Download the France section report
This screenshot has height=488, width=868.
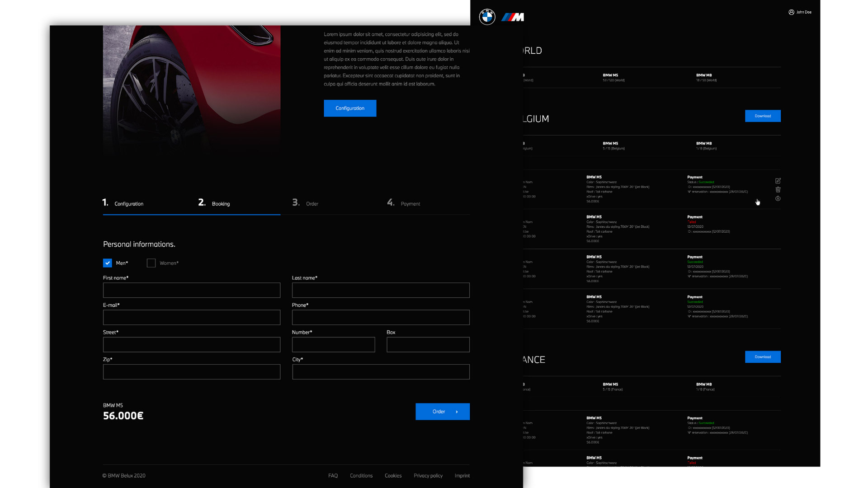(x=762, y=357)
